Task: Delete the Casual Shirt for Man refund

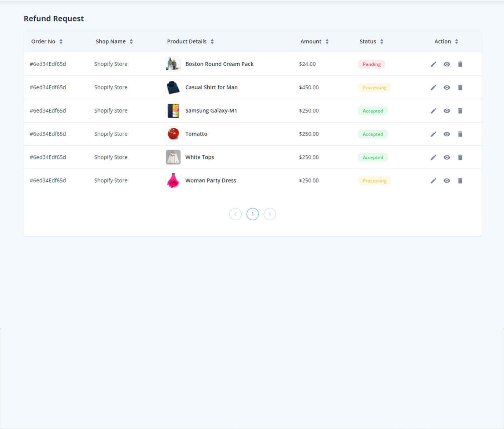Action: pyautogui.click(x=460, y=87)
